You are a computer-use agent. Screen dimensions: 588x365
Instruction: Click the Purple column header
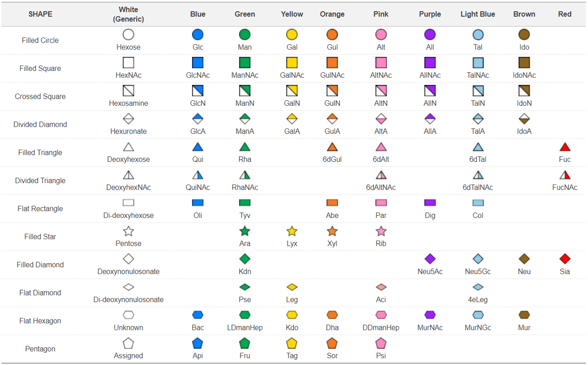pyautogui.click(x=430, y=14)
